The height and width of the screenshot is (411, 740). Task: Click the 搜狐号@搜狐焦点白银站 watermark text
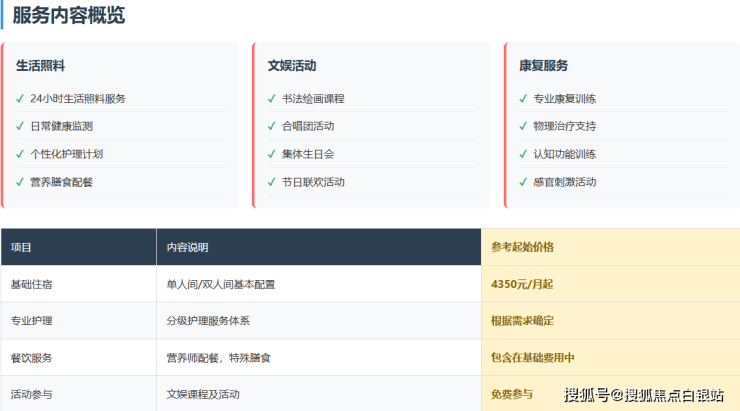coord(644,395)
